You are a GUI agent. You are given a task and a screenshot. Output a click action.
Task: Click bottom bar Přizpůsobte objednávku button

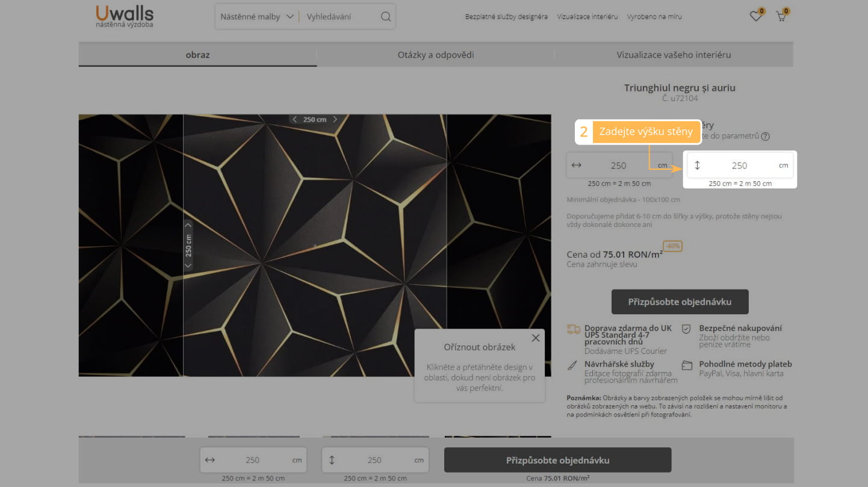point(557,460)
